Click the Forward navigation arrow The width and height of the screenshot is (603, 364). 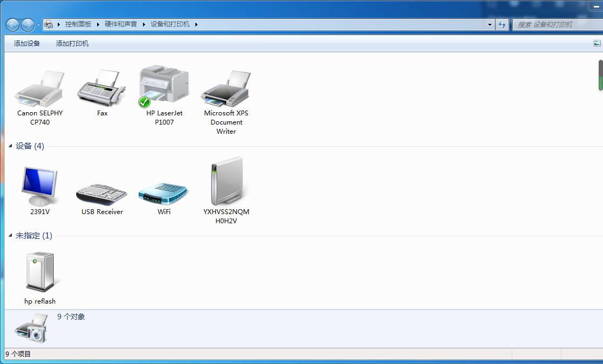28,25
